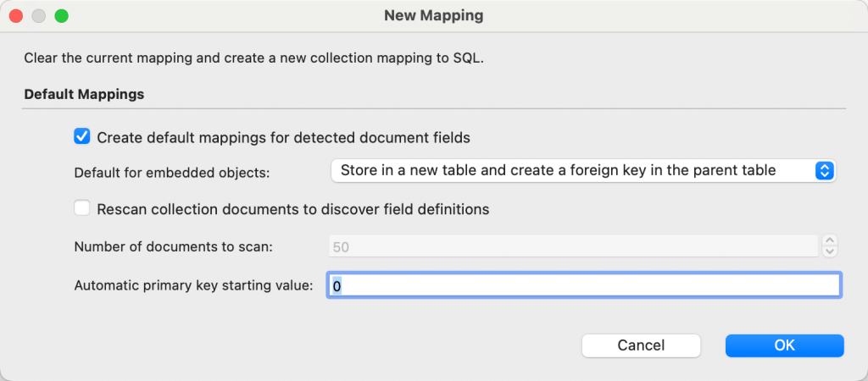This screenshot has width=868, height=381.
Task: Confirm the new mapping with OK
Action: click(784, 345)
